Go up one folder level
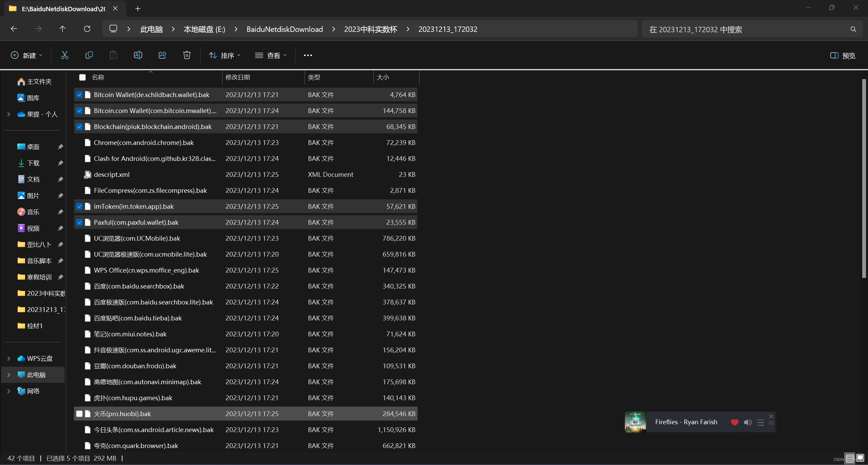 (62, 29)
